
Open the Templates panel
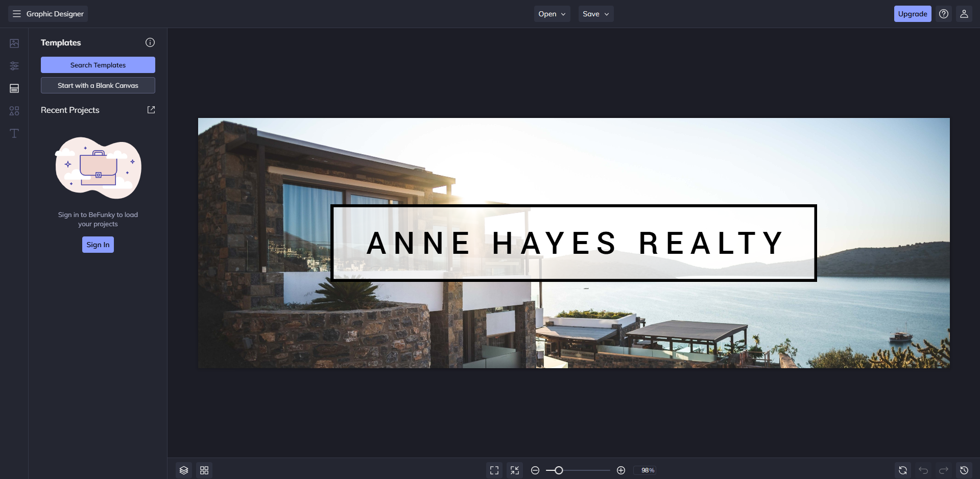(x=14, y=88)
